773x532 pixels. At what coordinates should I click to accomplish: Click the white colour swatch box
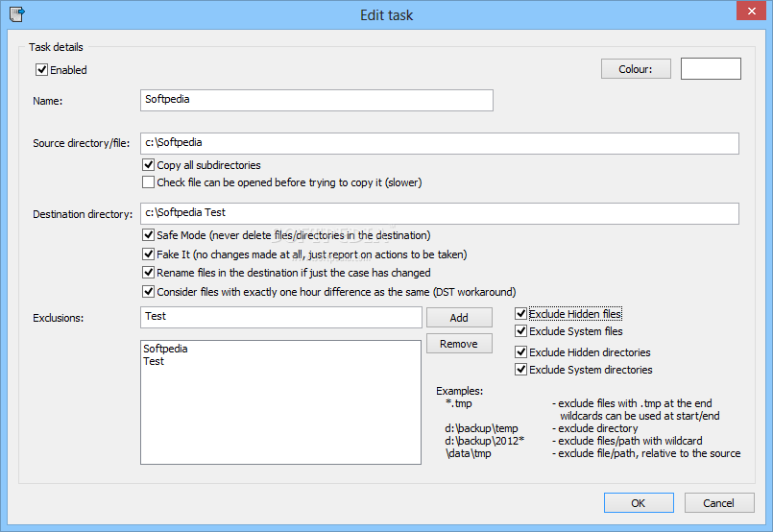pos(711,68)
